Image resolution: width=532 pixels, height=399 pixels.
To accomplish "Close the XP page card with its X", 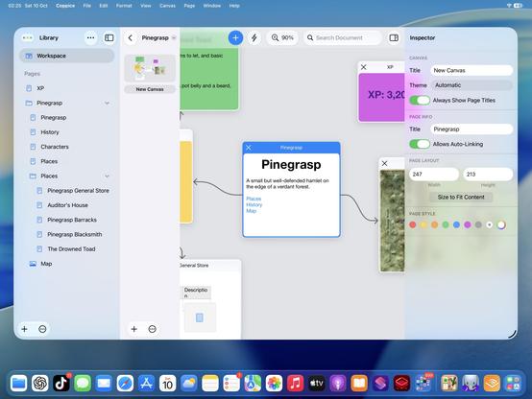I will coord(364,67).
